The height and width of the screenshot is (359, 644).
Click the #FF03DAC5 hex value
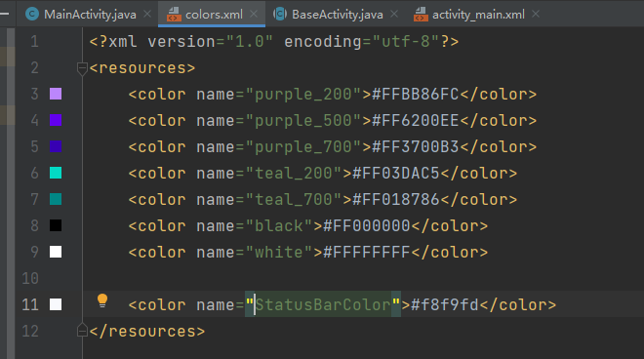point(396,173)
